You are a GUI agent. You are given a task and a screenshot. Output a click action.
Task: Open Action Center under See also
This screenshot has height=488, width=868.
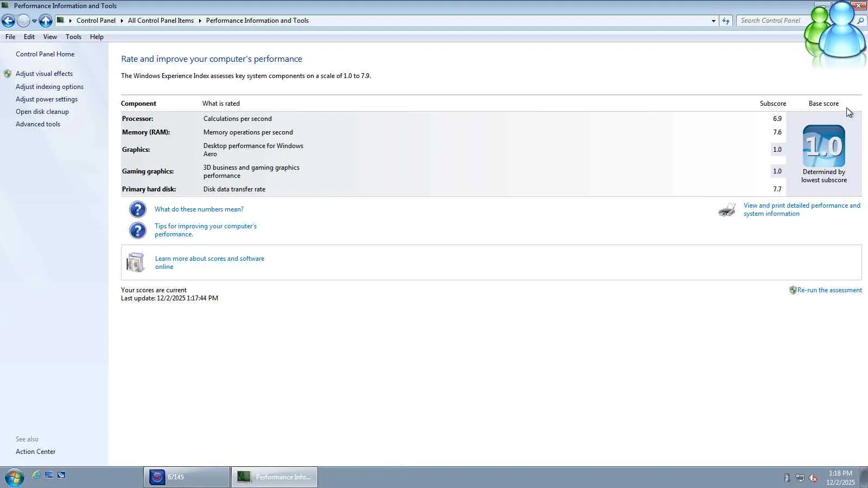pos(36,452)
